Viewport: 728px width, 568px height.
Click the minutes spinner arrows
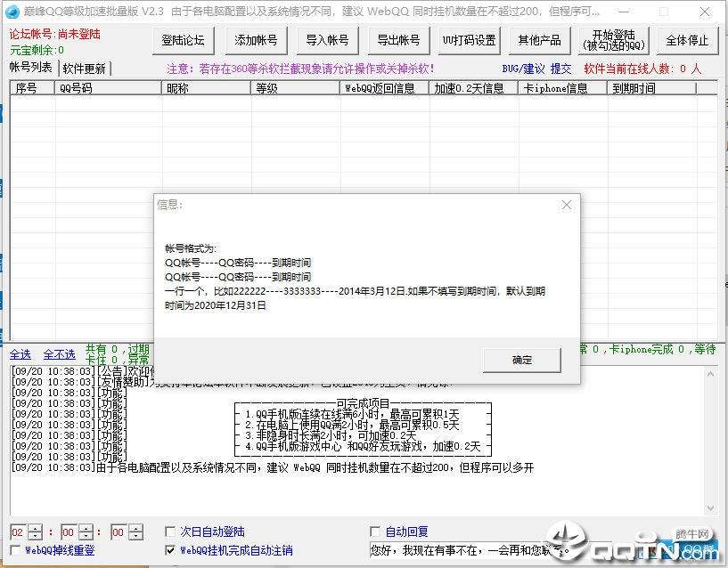coord(86,531)
